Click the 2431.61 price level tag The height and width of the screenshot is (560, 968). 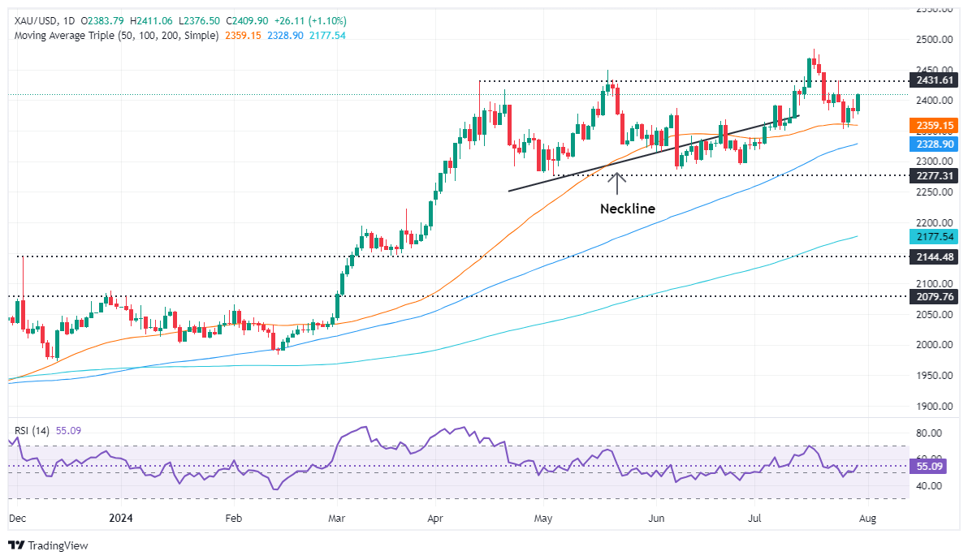click(935, 80)
